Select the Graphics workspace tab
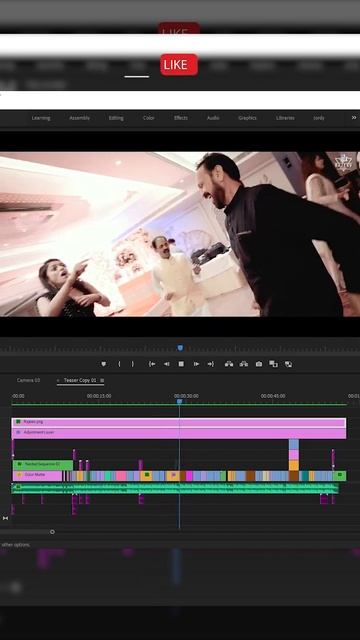 click(247, 118)
